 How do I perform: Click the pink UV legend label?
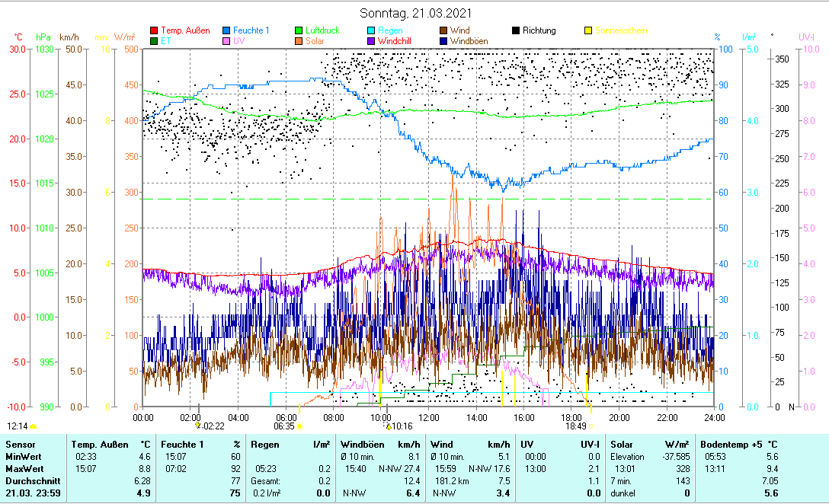(239, 41)
